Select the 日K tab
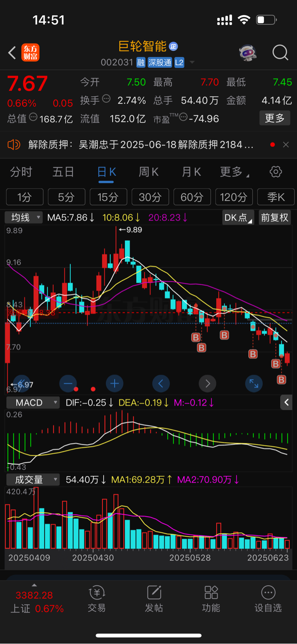This screenshot has width=297, height=644. 106,172
